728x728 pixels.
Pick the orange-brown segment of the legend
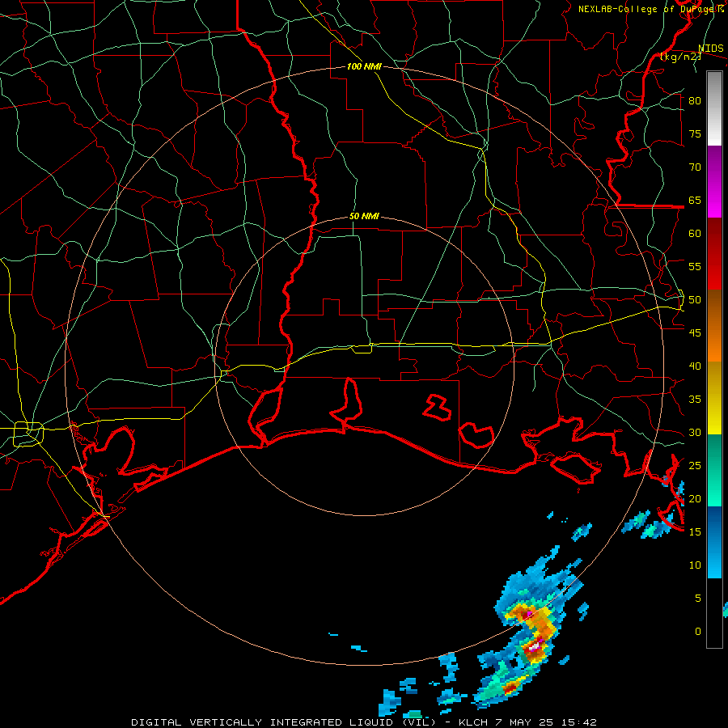point(714,327)
